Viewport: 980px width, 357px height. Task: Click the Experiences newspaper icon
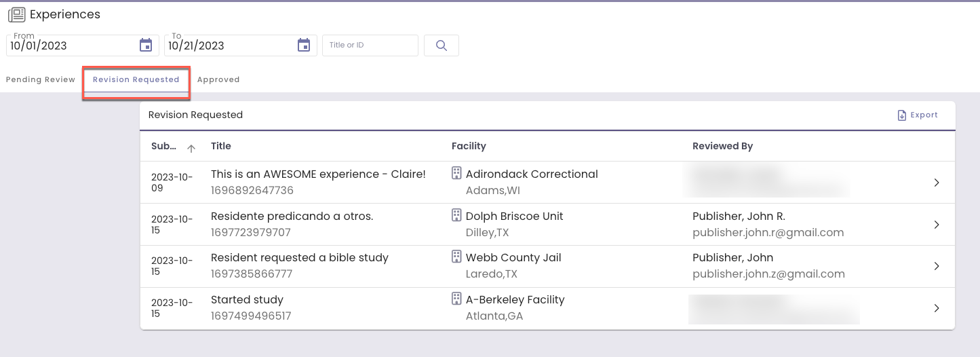click(17, 14)
